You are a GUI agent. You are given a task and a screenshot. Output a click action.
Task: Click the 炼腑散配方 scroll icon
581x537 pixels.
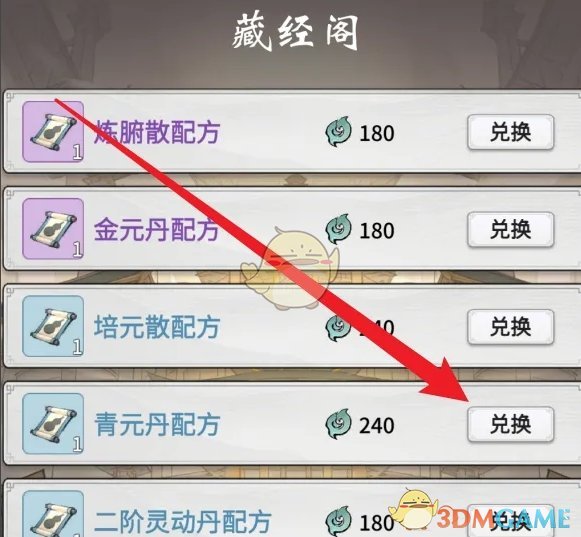point(53,132)
